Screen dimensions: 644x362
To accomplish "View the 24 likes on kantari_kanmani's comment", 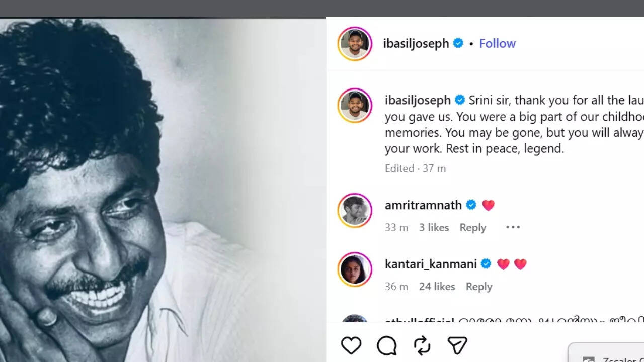I will [x=437, y=287].
